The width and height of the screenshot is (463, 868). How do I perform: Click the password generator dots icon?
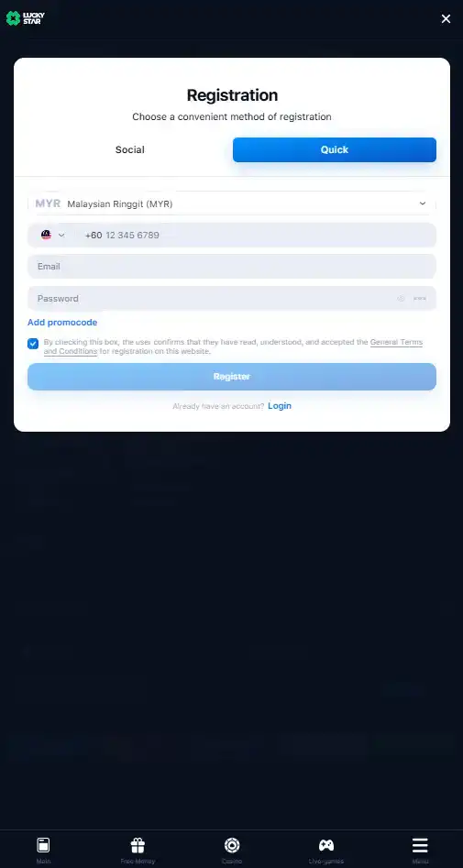(x=420, y=299)
